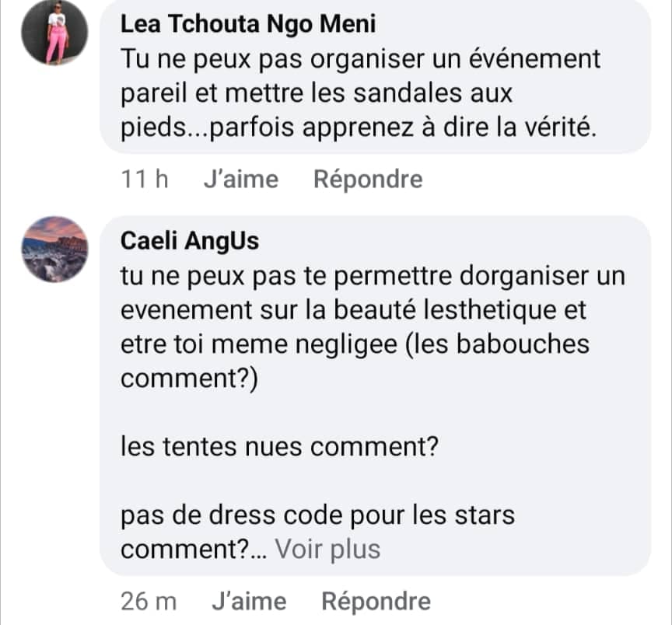
Task: Hit Répondre under Caeli AngUs's comment
Action: pos(376,601)
